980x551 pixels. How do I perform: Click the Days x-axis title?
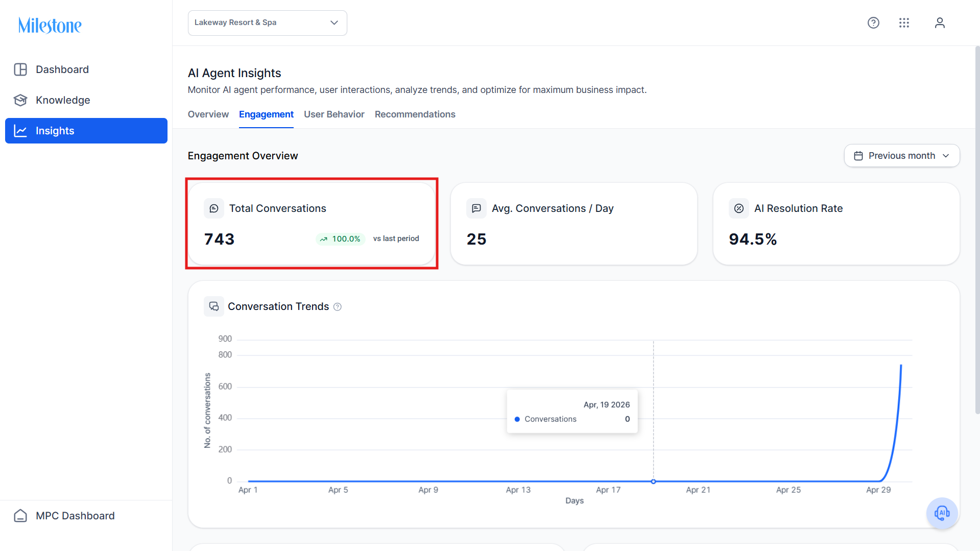[x=575, y=501]
